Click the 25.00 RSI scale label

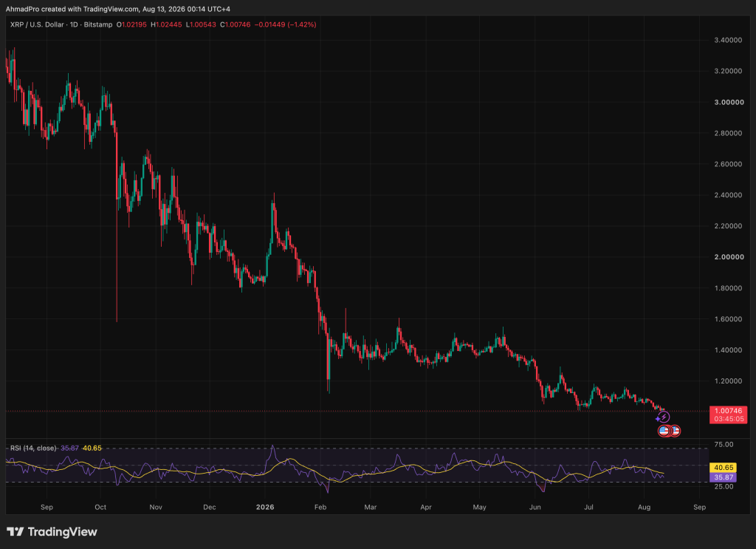pyautogui.click(x=724, y=486)
